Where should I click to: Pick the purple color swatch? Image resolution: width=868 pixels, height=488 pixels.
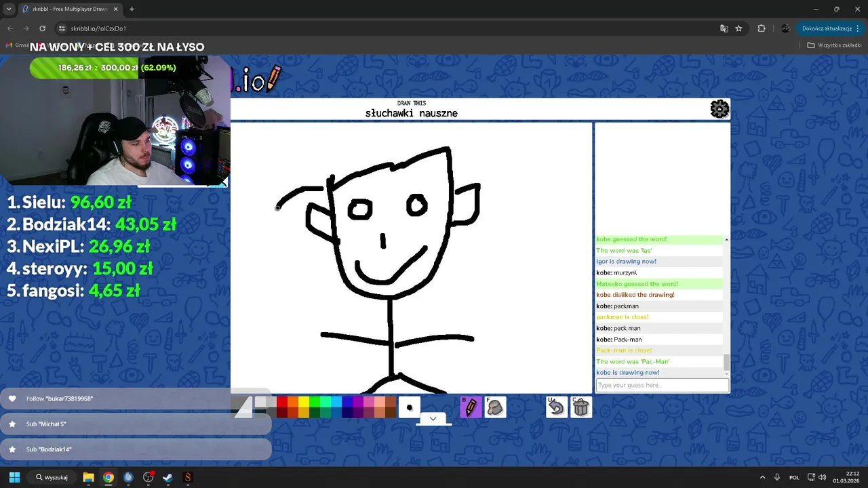[x=358, y=402]
